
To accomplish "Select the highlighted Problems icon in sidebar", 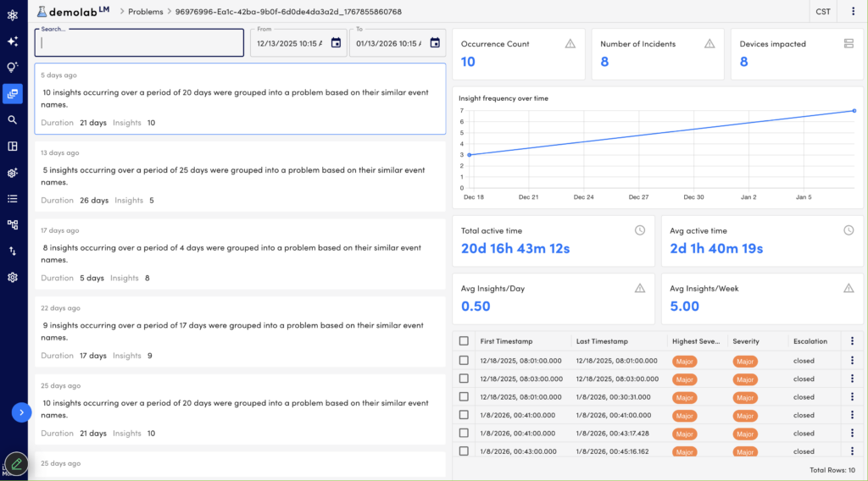I will 12,93.
